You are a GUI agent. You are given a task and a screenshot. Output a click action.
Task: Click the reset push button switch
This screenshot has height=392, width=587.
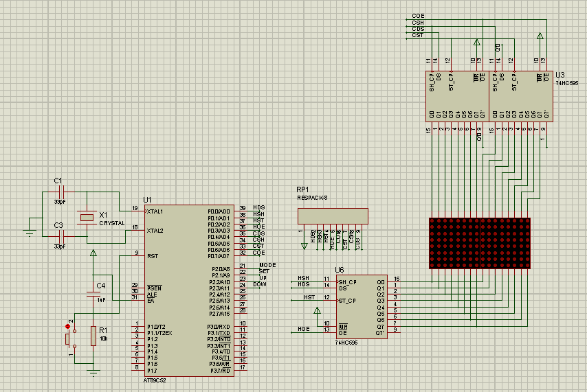coord(71,338)
